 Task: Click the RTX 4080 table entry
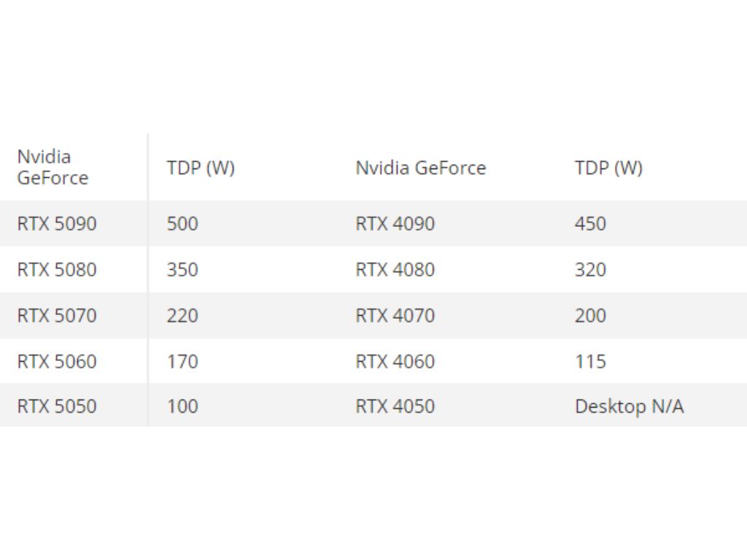pyautogui.click(x=395, y=270)
